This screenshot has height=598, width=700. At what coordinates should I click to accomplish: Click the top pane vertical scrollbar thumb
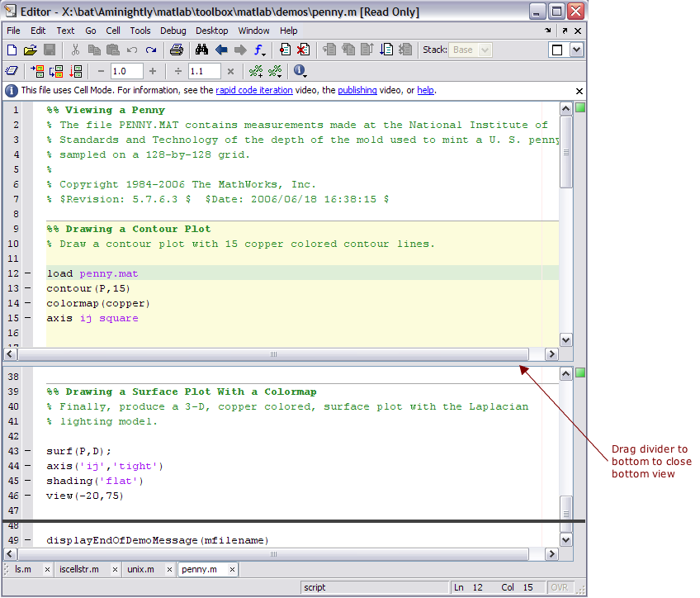(565, 153)
